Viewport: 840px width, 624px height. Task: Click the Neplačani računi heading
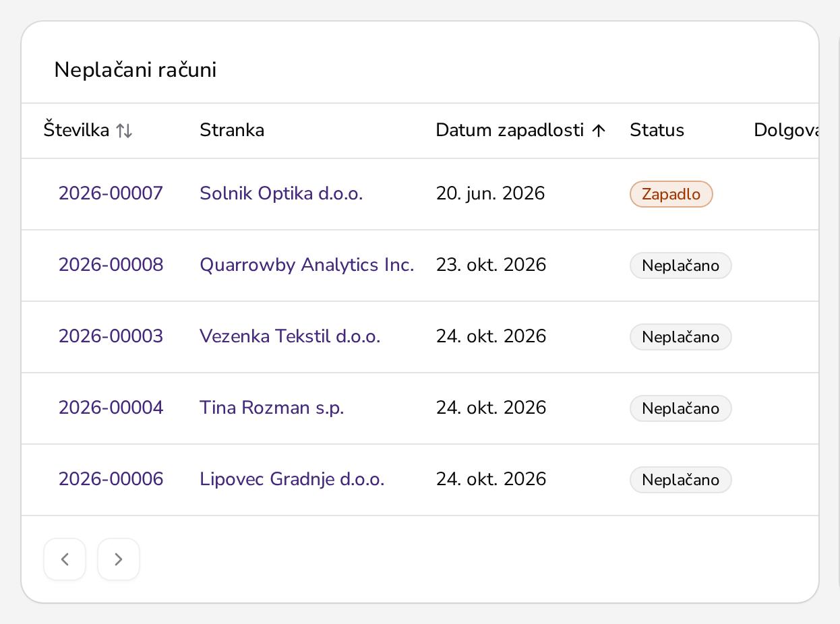pos(136,70)
